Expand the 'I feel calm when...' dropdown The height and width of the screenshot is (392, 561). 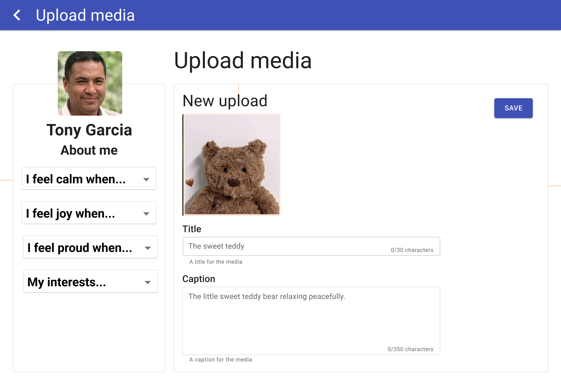(89, 179)
